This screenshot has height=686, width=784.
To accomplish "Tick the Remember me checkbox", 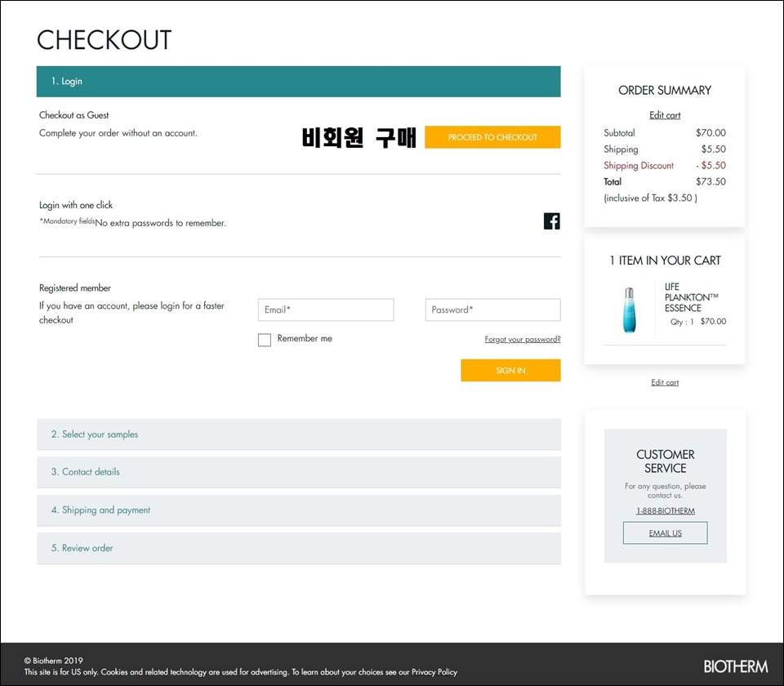I will click(x=265, y=340).
